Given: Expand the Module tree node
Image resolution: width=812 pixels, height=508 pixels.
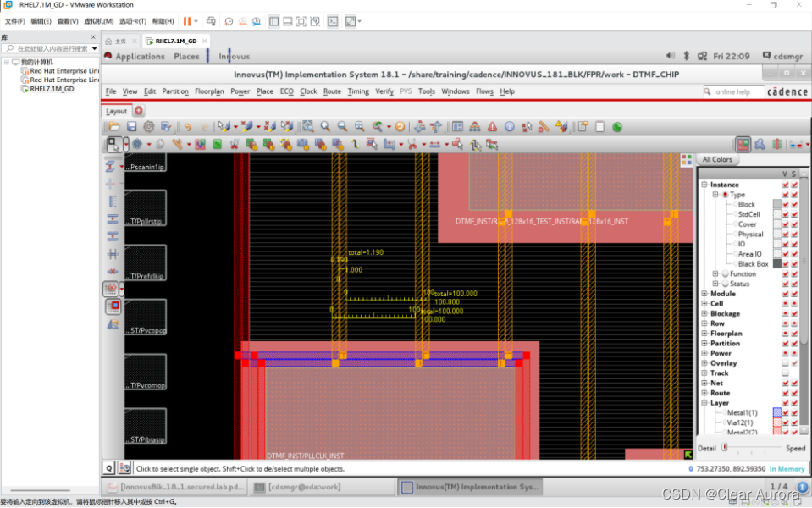Looking at the screenshot, I should coord(704,294).
